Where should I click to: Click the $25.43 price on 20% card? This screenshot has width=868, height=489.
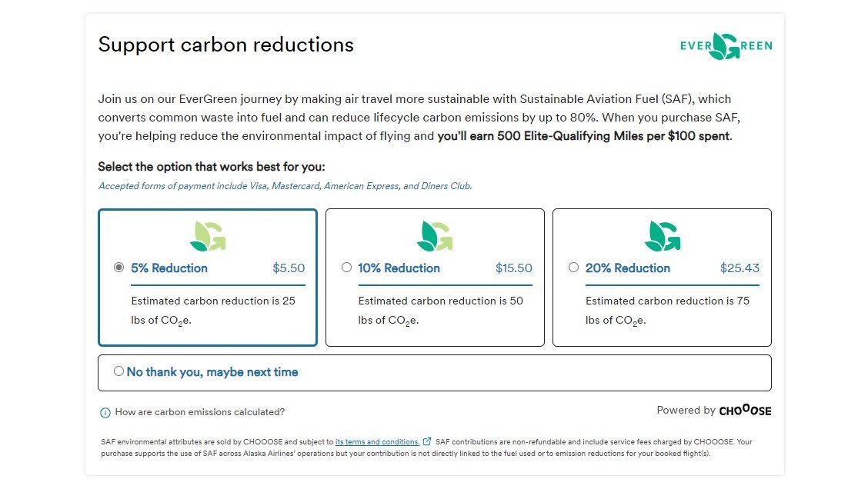(x=739, y=268)
